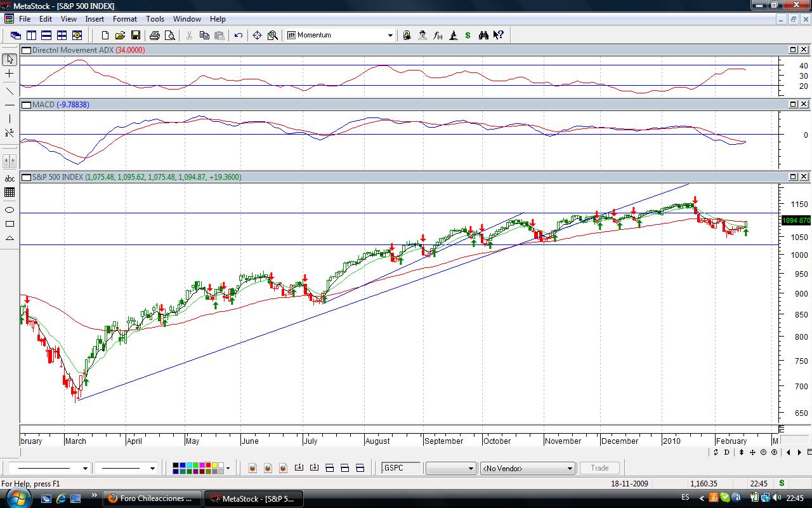Select the crosshair tool
Viewport: 812px width, 508px height.
[10, 74]
